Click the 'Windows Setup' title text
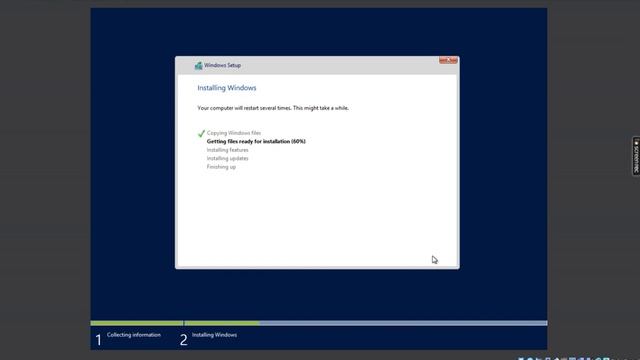This screenshot has height=360, width=640. point(222,65)
